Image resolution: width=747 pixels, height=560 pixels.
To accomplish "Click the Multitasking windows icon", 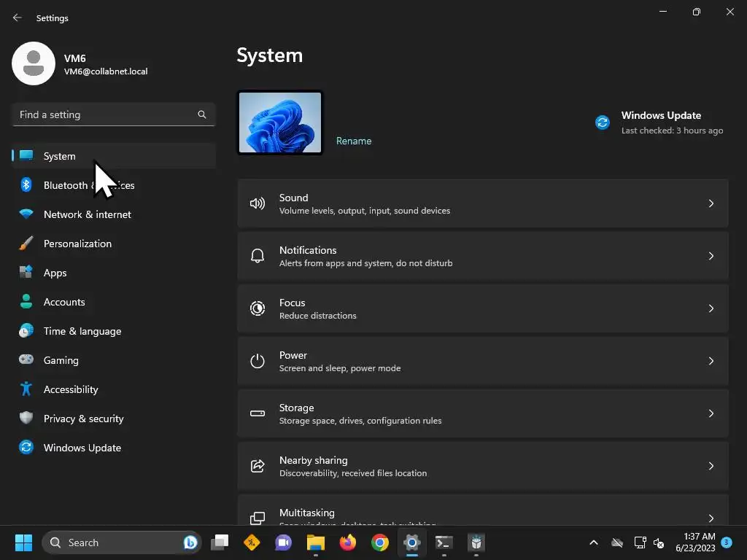I will (258, 518).
